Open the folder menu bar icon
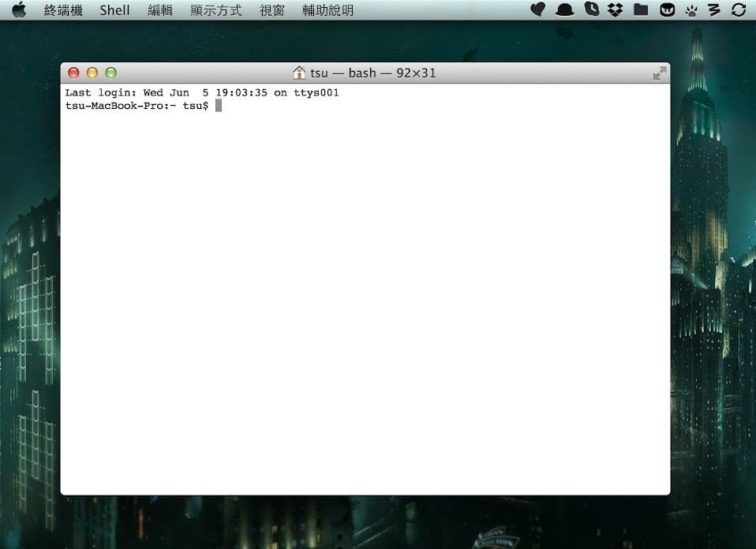Image resolution: width=756 pixels, height=549 pixels. click(640, 10)
